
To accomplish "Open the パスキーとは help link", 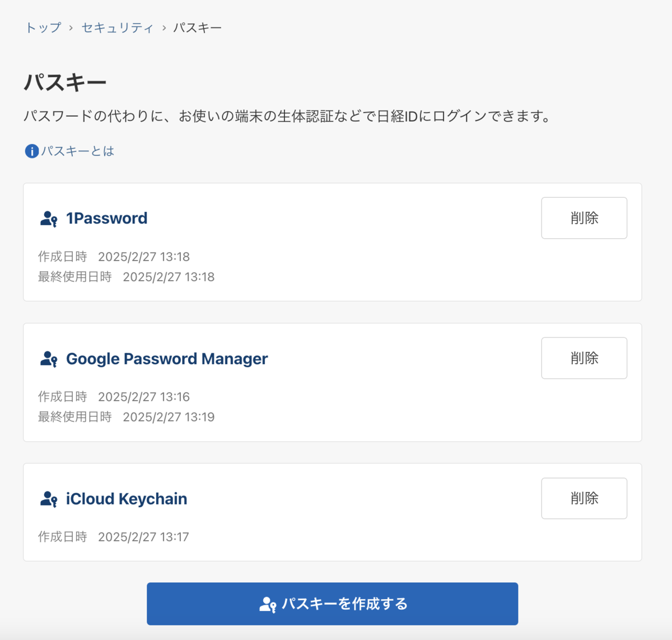I will 77,151.
